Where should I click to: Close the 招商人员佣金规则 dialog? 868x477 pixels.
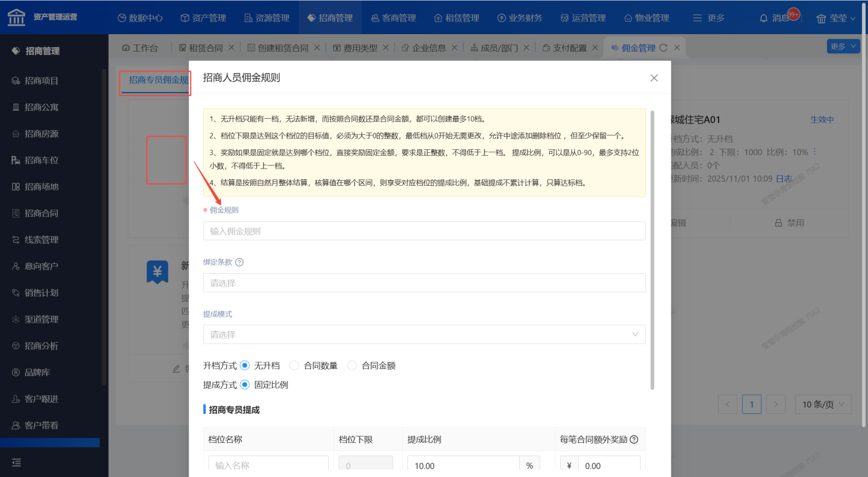654,78
